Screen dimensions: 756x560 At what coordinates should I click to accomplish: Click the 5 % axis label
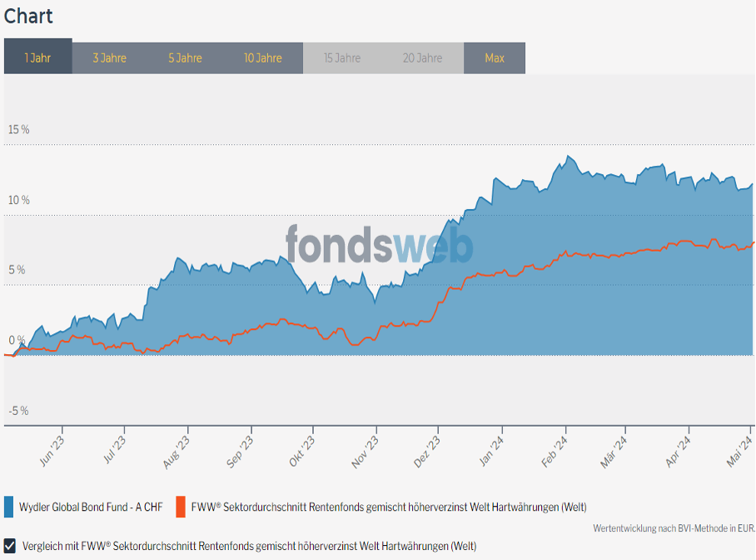pos(17,270)
